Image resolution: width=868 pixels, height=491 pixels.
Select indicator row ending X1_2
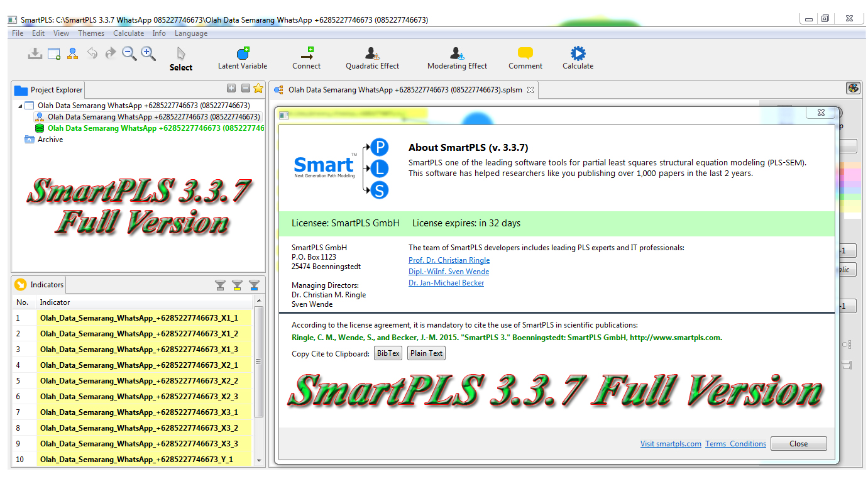pyautogui.click(x=133, y=334)
